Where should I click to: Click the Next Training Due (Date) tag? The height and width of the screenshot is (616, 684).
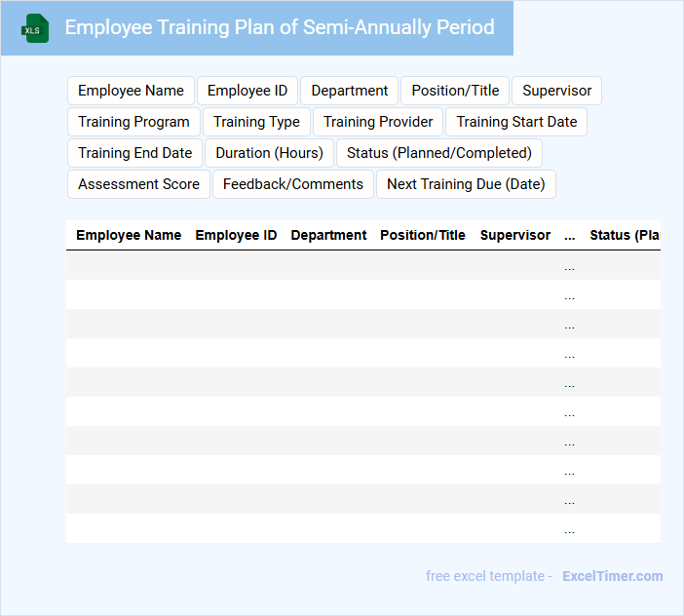pyautogui.click(x=466, y=184)
